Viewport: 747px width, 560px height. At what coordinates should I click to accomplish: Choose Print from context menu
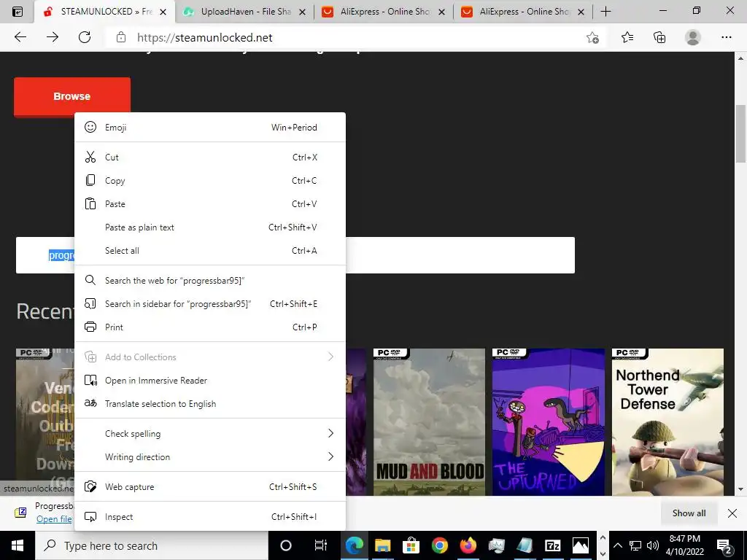[210, 327]
